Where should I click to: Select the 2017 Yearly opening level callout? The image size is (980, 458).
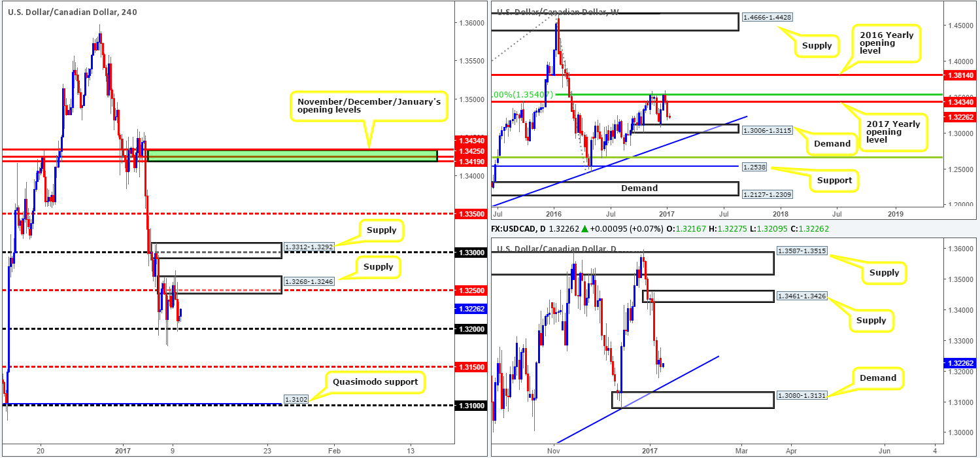[892, 132]
